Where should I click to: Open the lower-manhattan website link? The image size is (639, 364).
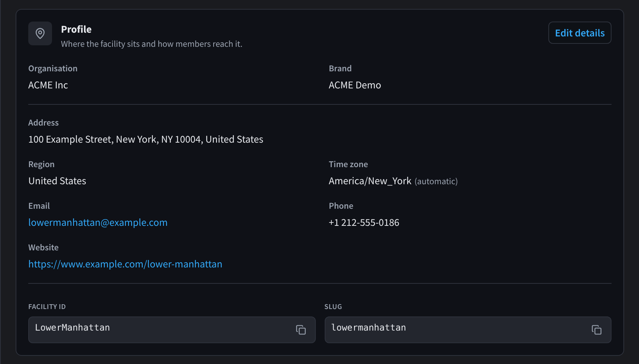click(x=125, y=264)
